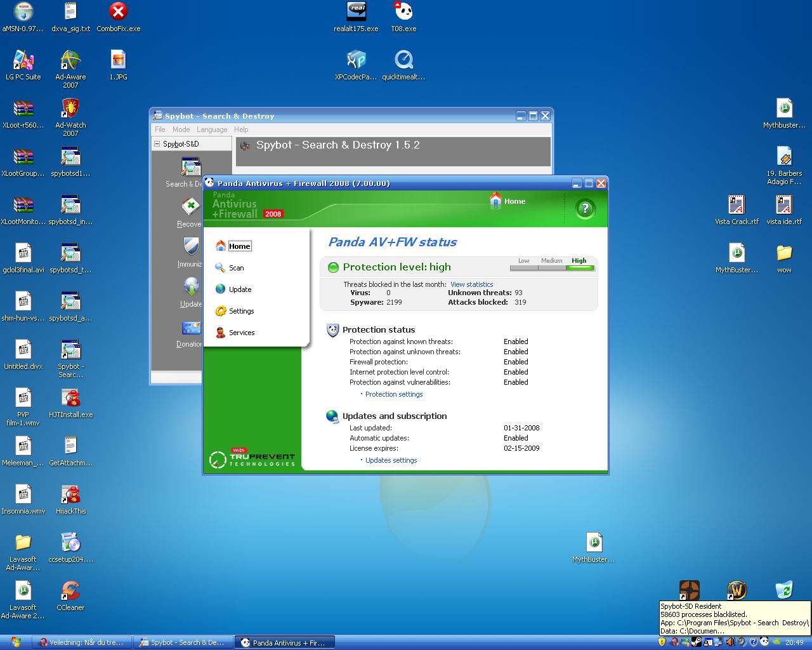Select the Recovery icon in Spybot sidebar

tap(190, 207)
